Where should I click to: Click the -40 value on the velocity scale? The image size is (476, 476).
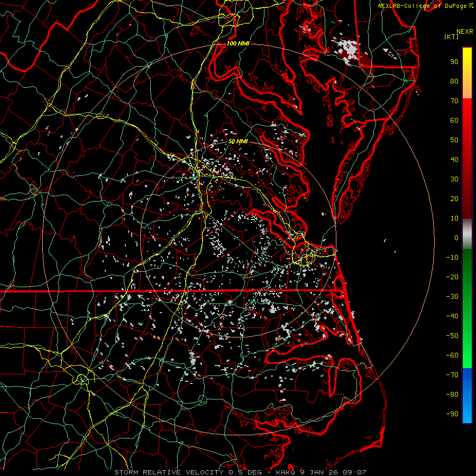pos(452,316)
